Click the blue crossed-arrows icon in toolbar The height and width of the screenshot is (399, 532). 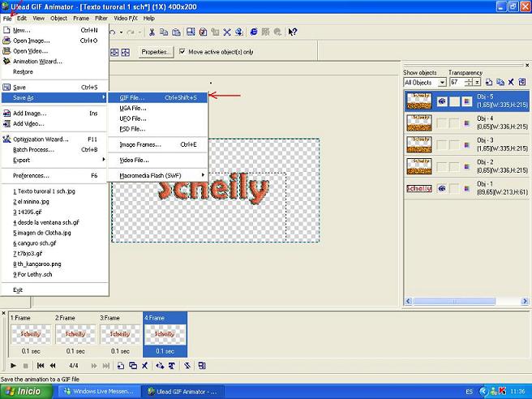click(x=227, y=32)
